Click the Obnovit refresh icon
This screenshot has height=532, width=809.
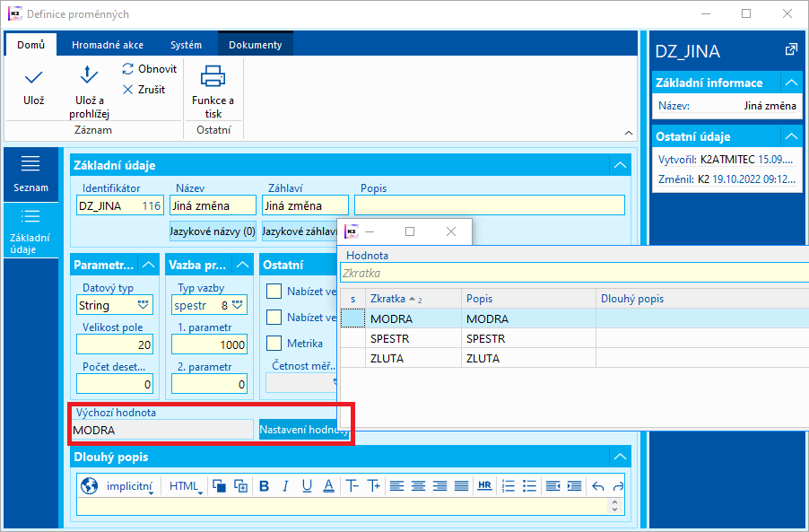click(128, 69)
